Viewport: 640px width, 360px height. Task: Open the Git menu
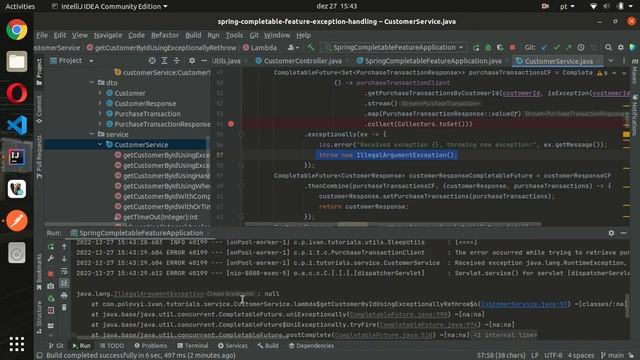point(254,35)
